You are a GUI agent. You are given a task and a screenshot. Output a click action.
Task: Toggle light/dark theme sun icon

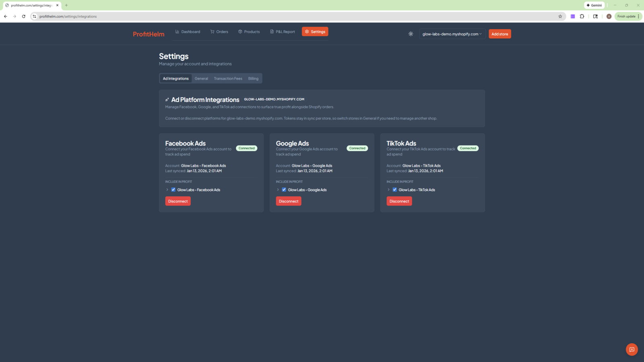tap(411, 34)
